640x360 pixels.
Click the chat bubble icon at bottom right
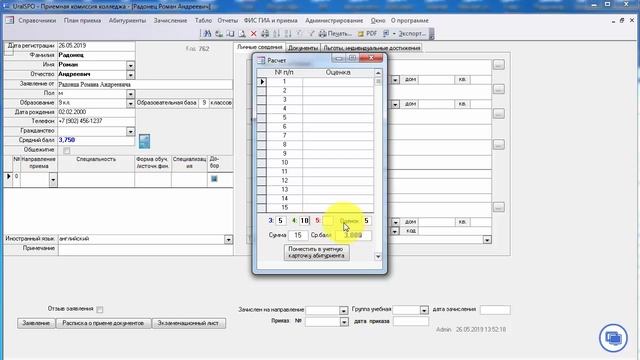[613, 338]
